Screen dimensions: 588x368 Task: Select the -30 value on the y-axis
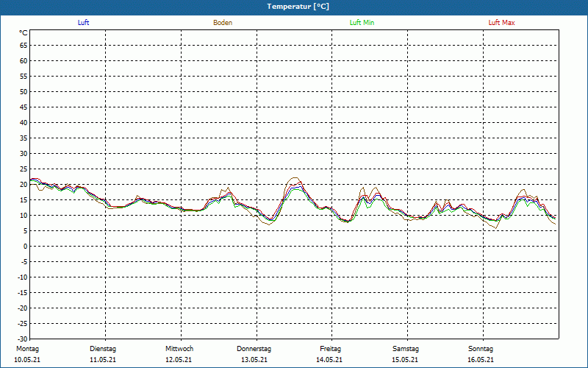click(x=23, y=339)
